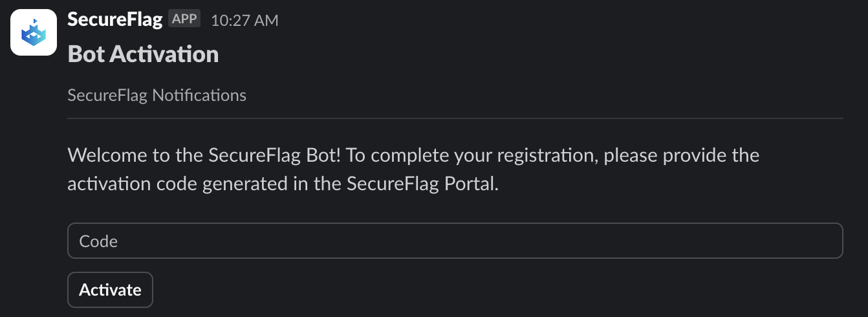Click the horizontal divider below SecureFlag Notifications
Viewport: 868px width, 317px height.
point(455,118)
